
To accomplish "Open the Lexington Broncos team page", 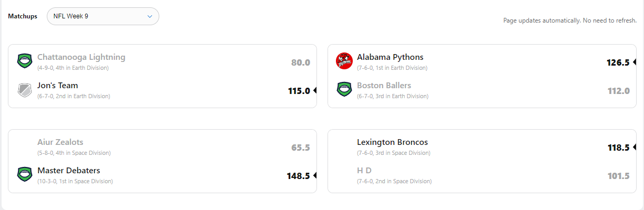I will pos(392,142).
